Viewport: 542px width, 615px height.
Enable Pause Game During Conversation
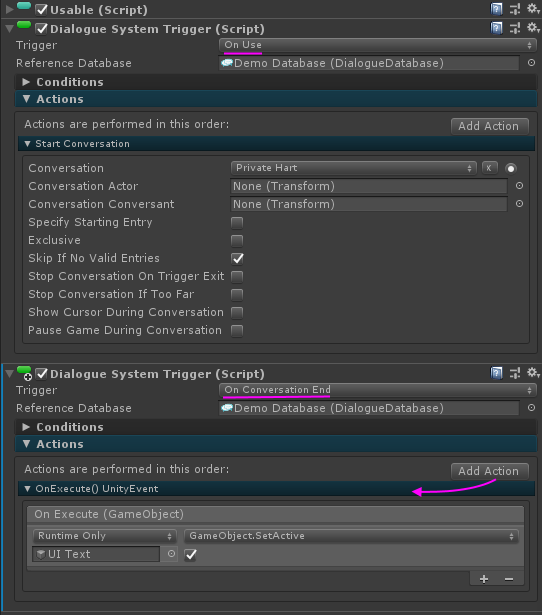pyautogui.click(x=237, y=331)
